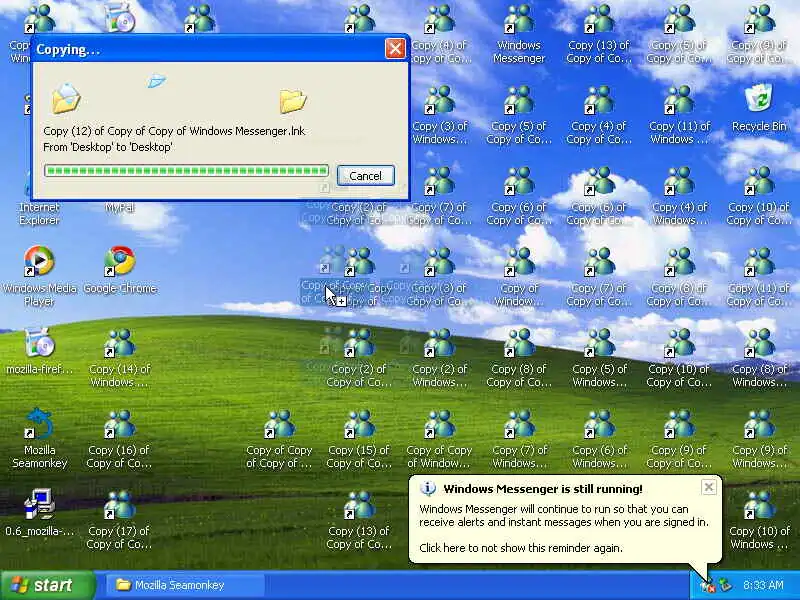Select the 'Copy (17) of Copy of Co...' shortcut
Viewport: 800px width, 600px height.
pos(119,520)
